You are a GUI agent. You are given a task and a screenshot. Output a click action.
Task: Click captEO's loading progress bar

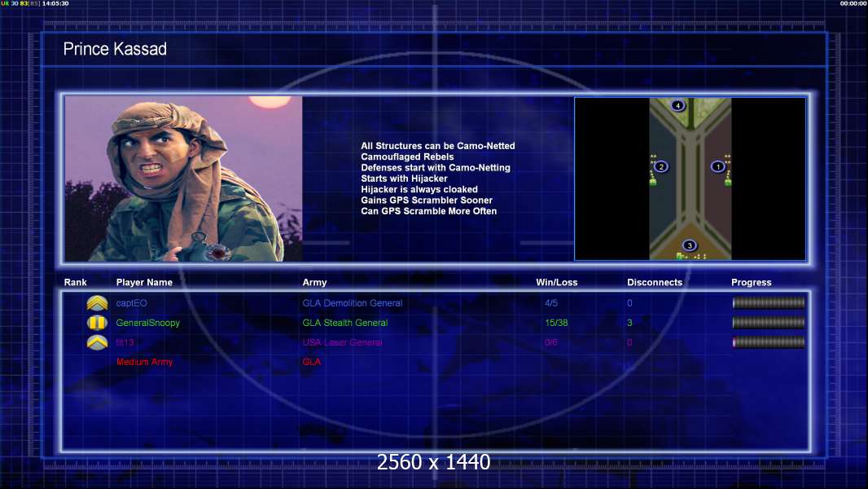coord(769,303)
